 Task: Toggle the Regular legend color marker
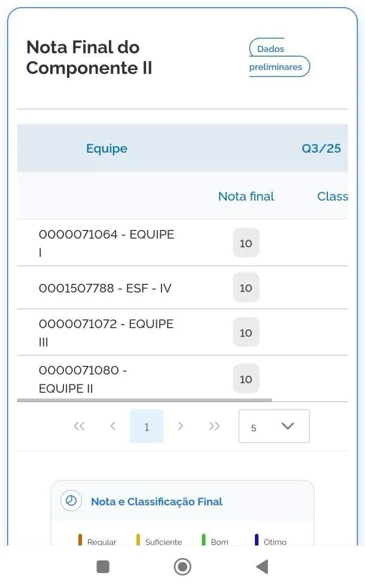click(80, 541)
